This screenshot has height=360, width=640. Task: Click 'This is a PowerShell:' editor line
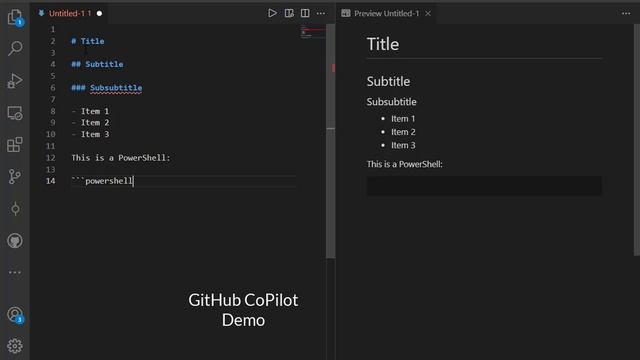[121, 158]
